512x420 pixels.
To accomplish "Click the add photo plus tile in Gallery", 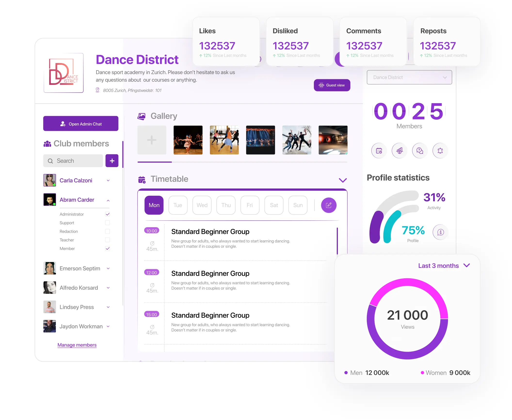I will (152, 140).
